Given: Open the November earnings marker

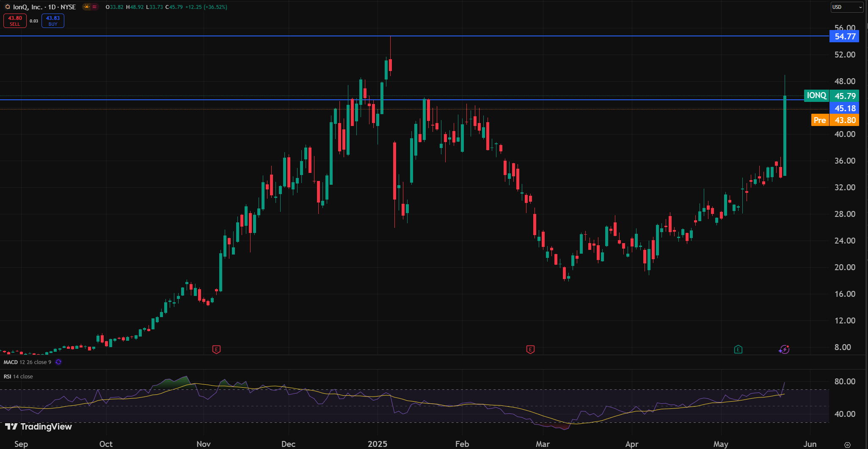Looking at the screenshot, I should (216, 349).
